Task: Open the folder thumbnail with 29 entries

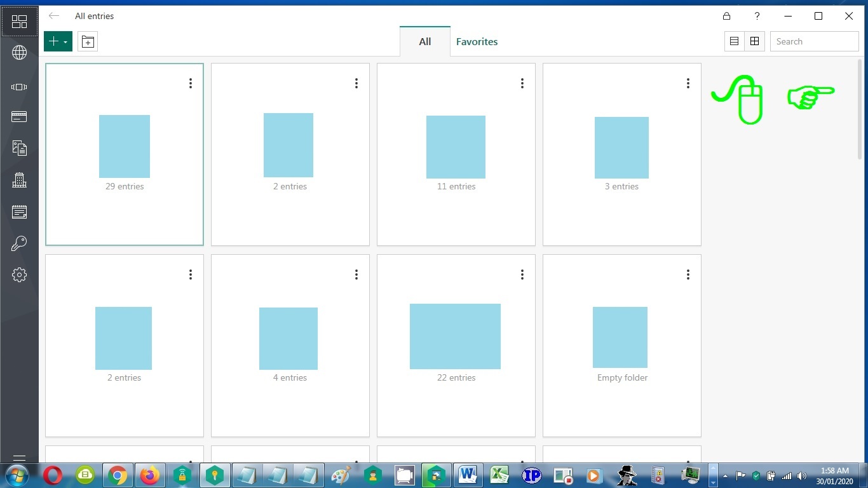Action: click(x=125, y=146)
